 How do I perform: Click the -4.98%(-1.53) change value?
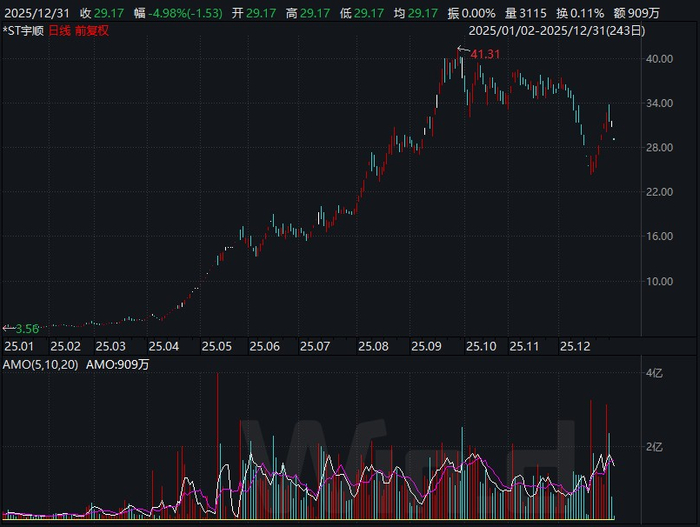coord(185,13)
